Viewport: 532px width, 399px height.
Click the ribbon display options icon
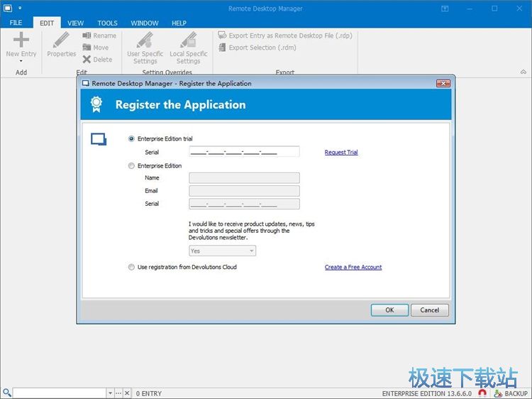(x=445, y=9)
